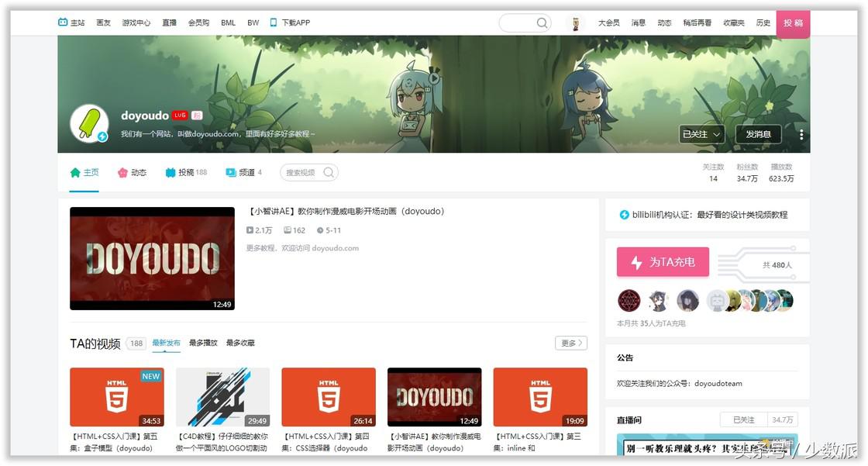Click the video search magnifier icon

329,172
